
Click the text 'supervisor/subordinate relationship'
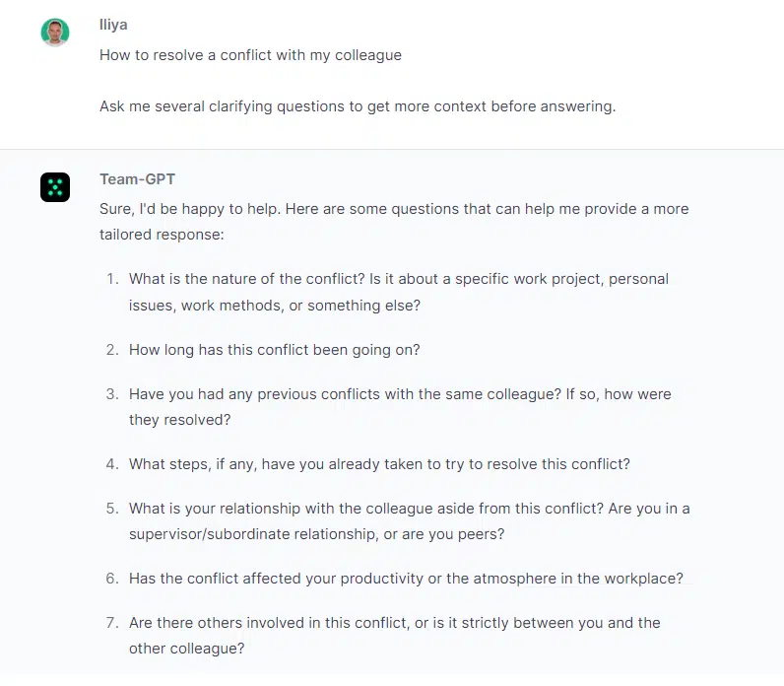pyautogui.click(x=253, y=534)
